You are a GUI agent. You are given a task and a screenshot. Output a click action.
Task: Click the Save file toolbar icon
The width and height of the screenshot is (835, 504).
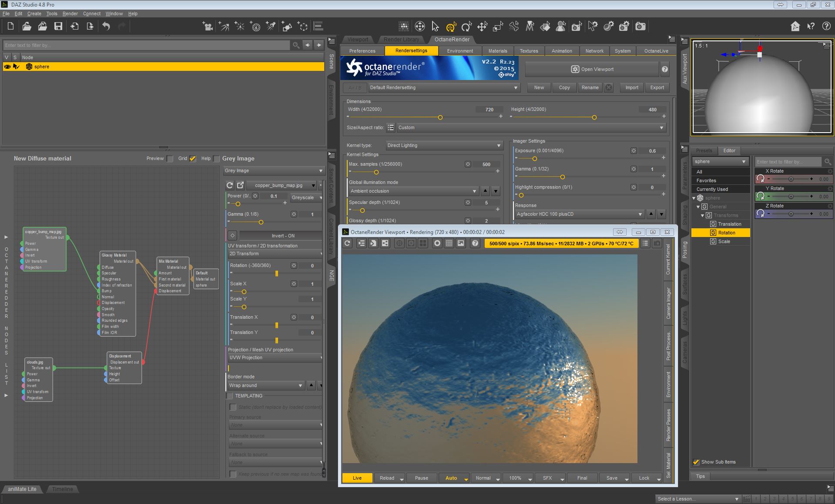(58, 27)
